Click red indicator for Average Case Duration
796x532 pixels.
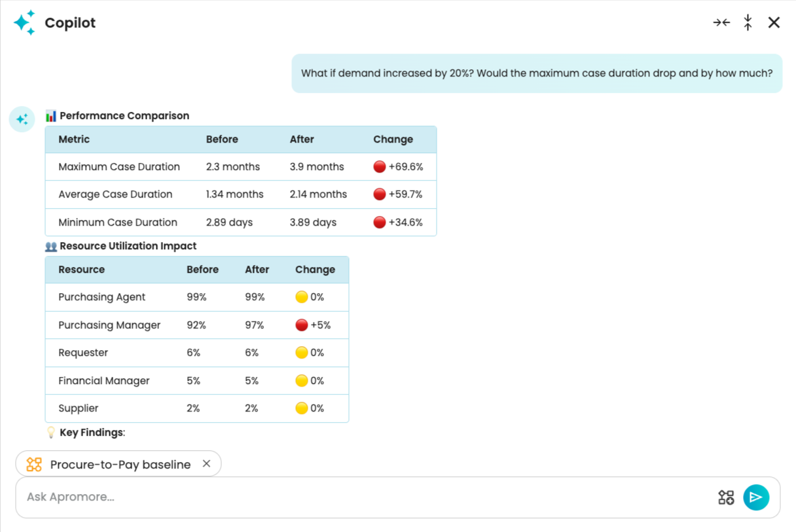379,194
